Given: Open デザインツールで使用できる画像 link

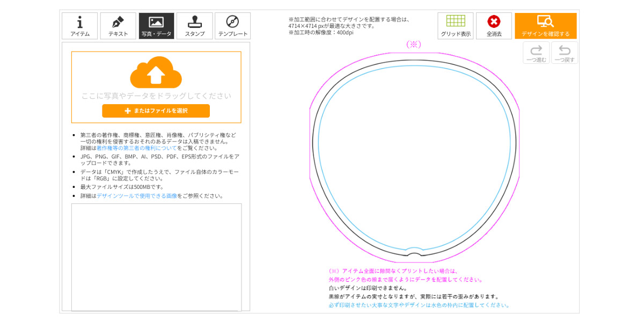Looking at the screenshot, I should [137, 196].
